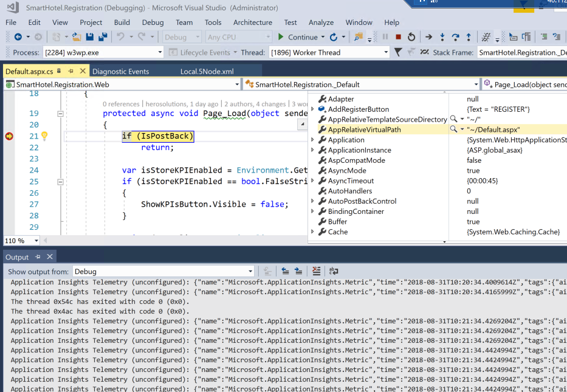Image resolution: width=567 pixels, height=392 pixels.
Task: Click the Uncomment selected lines icon
Action: coord(557,37)
